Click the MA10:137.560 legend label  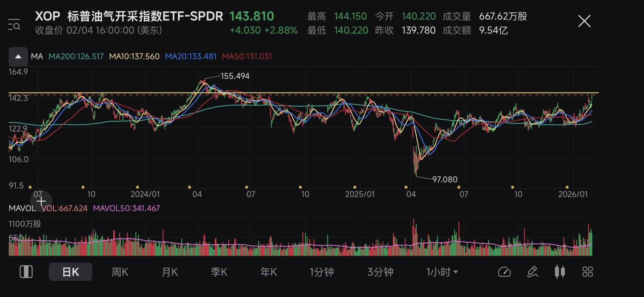pyautogui.click(x=134, y=57)
